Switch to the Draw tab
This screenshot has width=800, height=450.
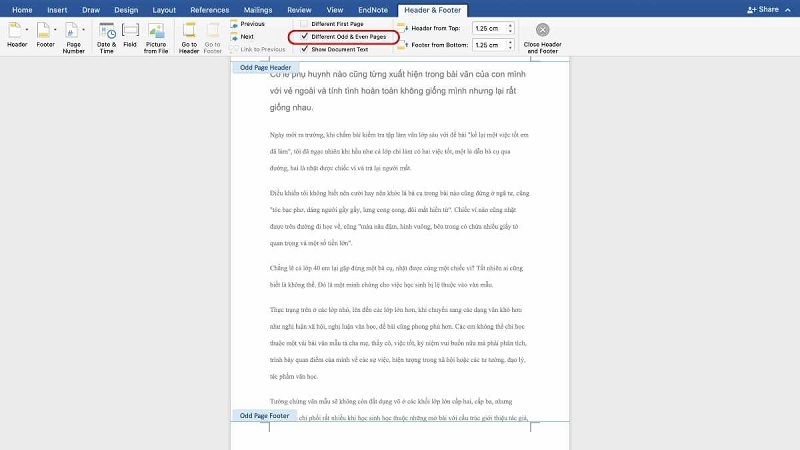coord(91,10)
